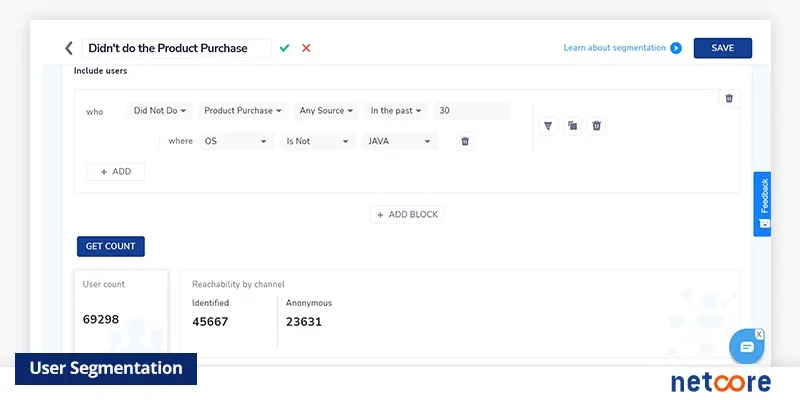800x400 pixels.
Task: Go back using the left chevron arrow
Action: (x=69, y=48)
